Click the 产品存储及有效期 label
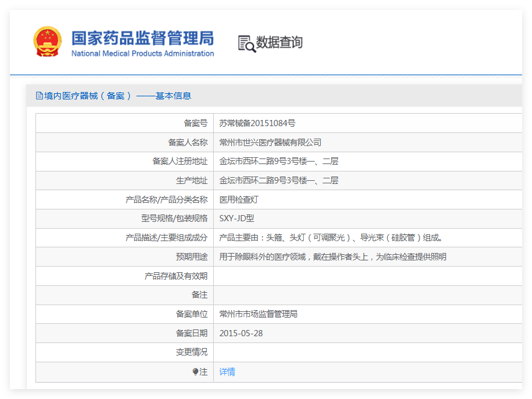 coord(176,276)
